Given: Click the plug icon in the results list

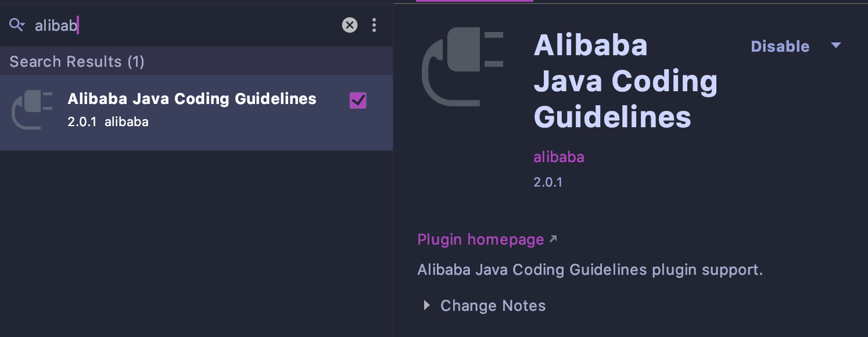Looking at the screenshot, I should (33, 110).
